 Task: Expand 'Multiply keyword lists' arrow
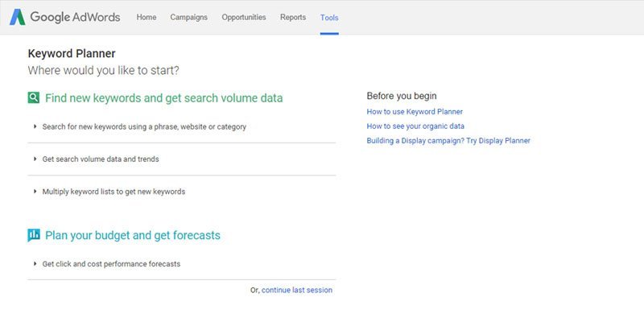(x=35, y=192)
